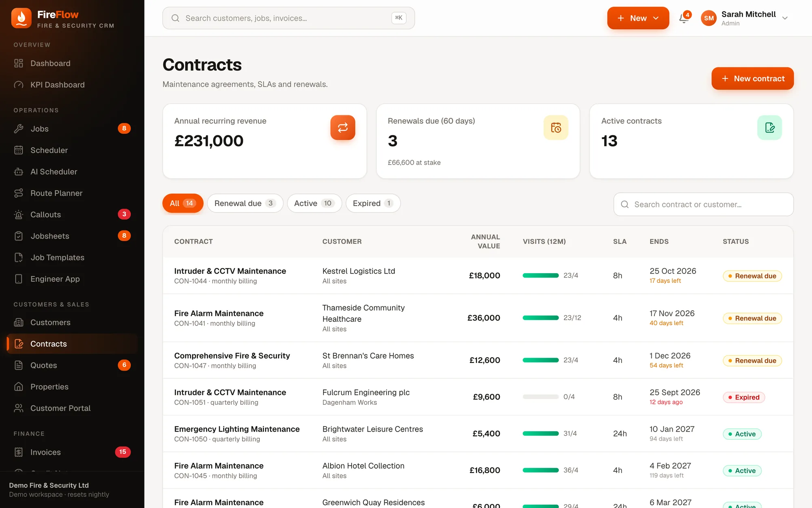This screenshot has height=508, width=812.
Task: Open the notifications bell icon
Action: point(684,18)
